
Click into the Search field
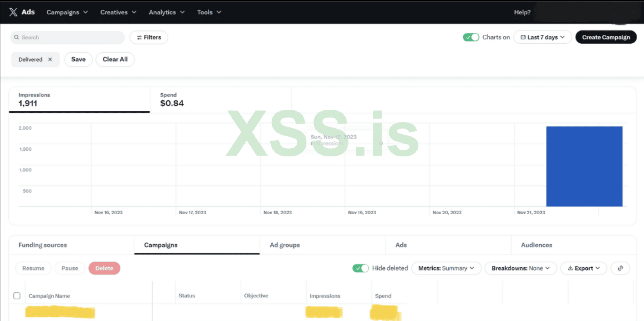(x=67, y=37)
